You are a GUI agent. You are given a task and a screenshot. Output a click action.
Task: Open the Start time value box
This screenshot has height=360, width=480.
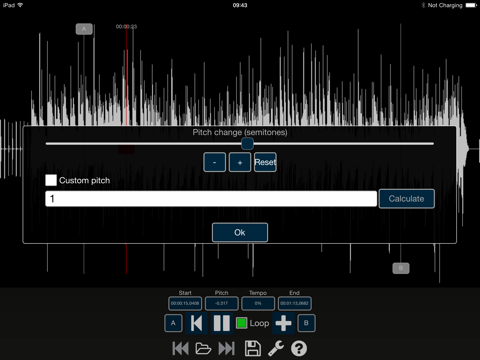pyautogui.click(x=185, y=303)
